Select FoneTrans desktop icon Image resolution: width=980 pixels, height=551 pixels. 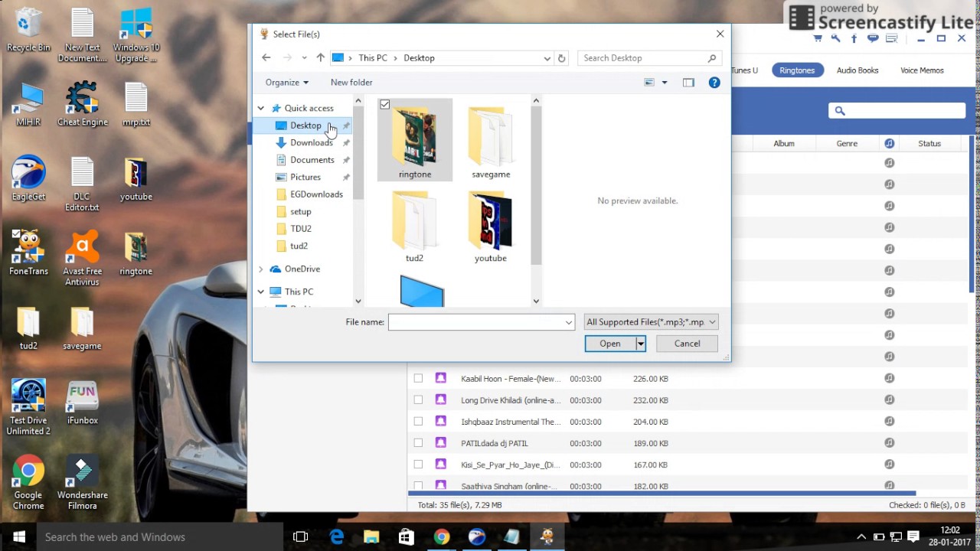pyautogui.click(x=28, y=254)
